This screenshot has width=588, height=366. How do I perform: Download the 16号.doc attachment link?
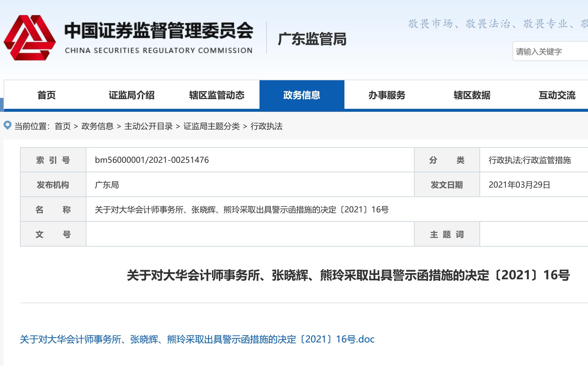pos(197,339)
